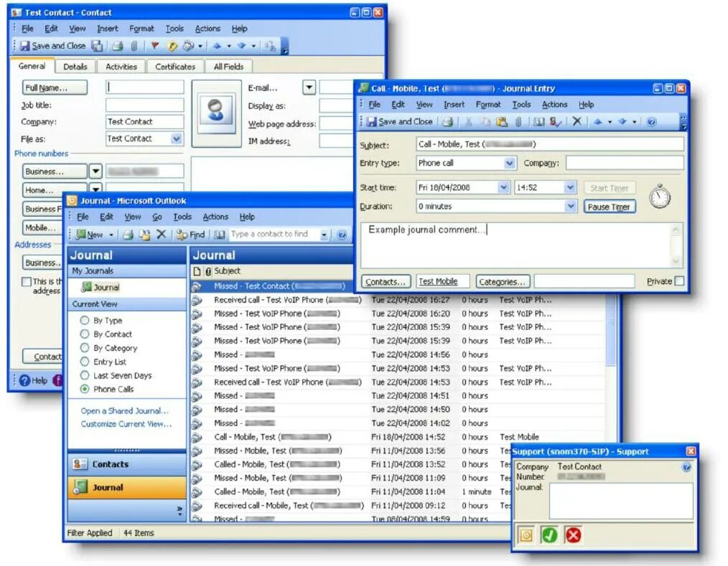The height and width of the screenshot is (566, 728).
Task: Select the Phone Calls view radio button
Action: click(85, 389)
